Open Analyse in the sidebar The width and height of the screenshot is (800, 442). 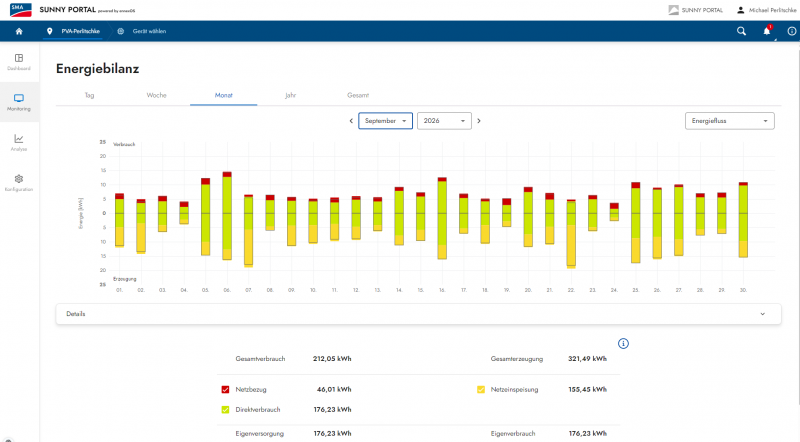[x=19, y=142]
